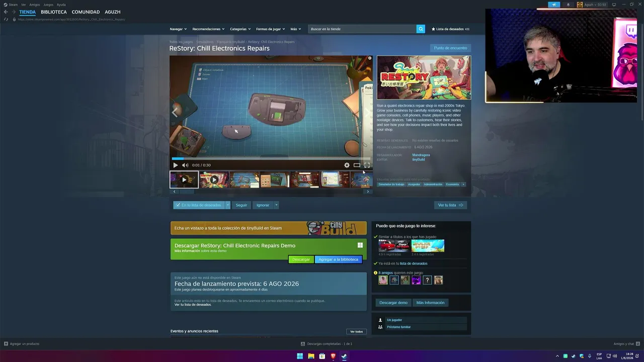Open the AGUZH profile tab
Image resolution: width=644 pixels, height=362 pixels.
tap(113, 12)
